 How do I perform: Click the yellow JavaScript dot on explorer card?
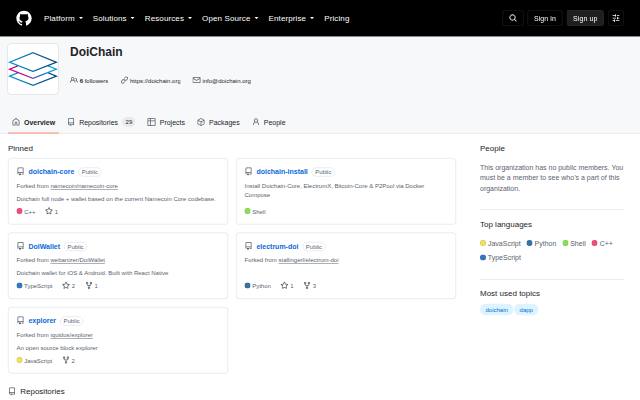19,360
